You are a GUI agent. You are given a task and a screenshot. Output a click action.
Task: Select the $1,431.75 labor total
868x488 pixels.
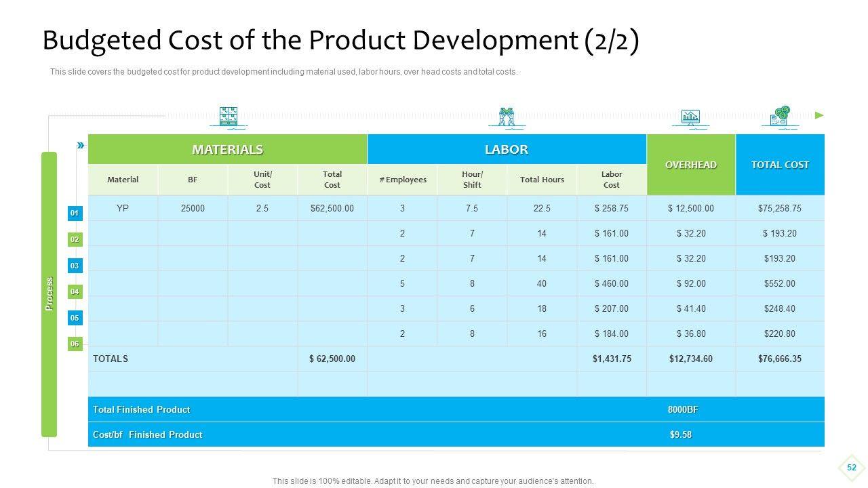point(612,359)
